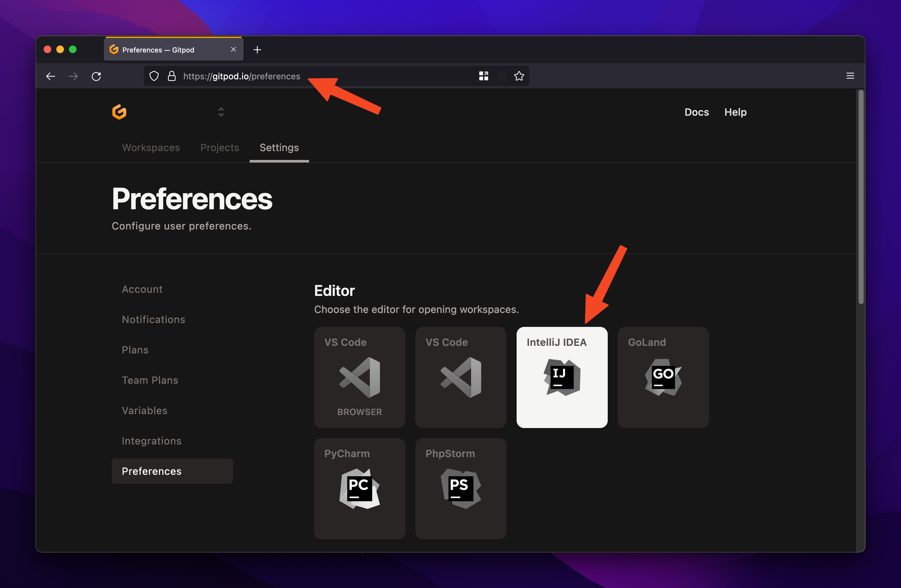
Task: Open Integrations in the sidebar
Action: click(x=152, y=441)
